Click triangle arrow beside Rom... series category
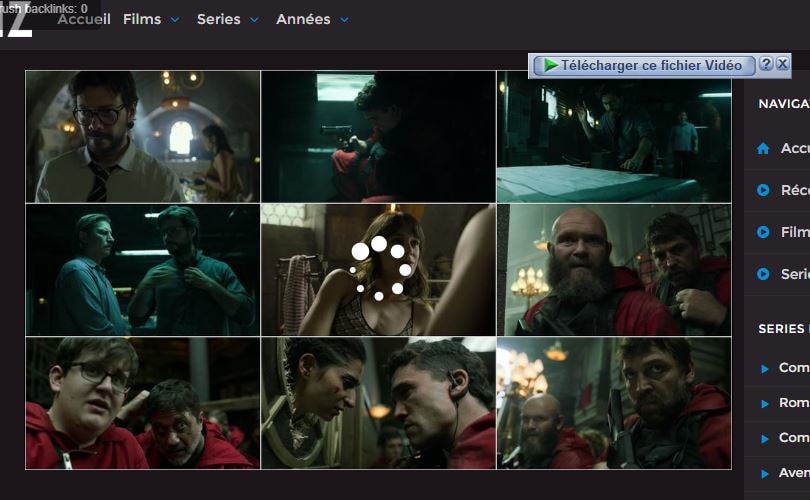The image size is (810, 500). (765, 403)
